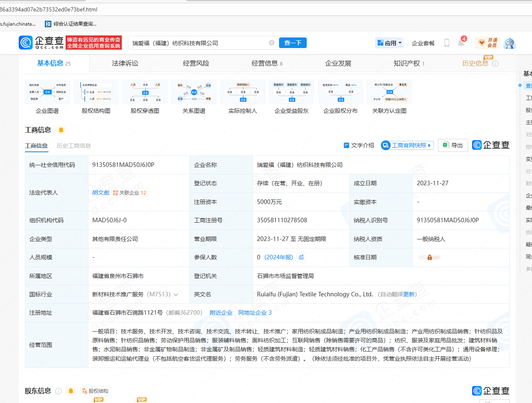Open the 股权穿透图 diagram
Viewport: 532px width, 403px height.
145,92
